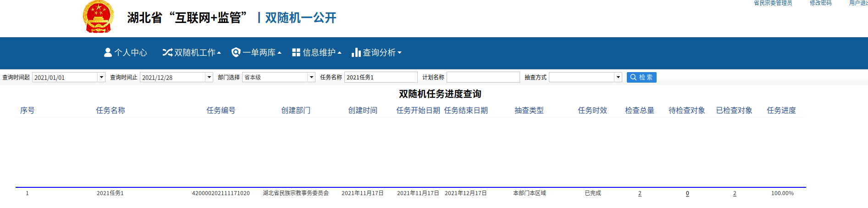Expand the 抽查方式 dropdown
The image size is (868, 208).
pos(618,77)
